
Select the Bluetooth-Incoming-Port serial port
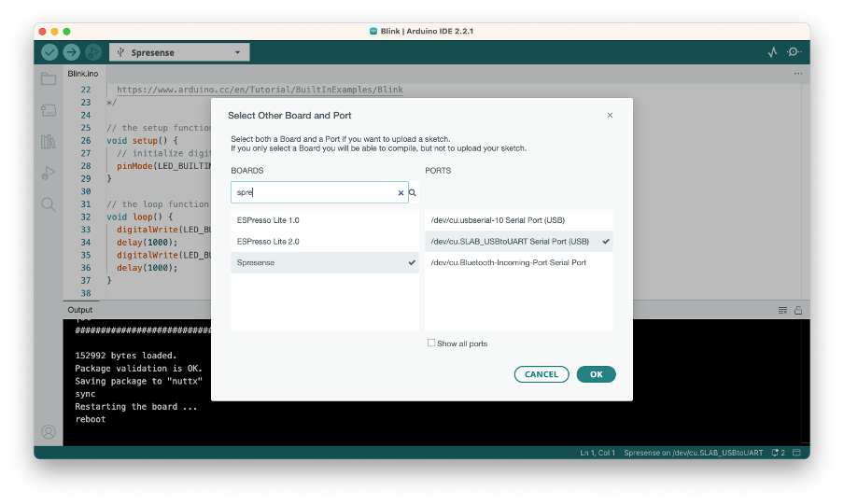519,262
